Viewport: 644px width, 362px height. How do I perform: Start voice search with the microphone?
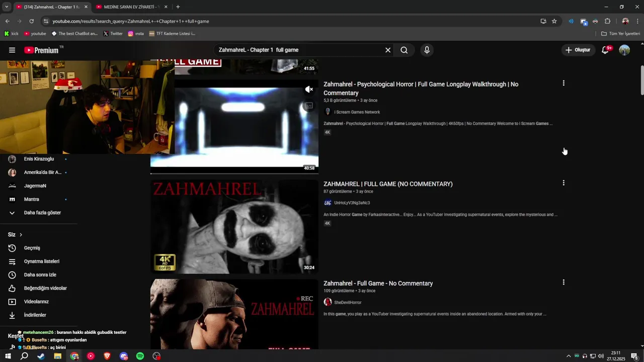point(427,50)
